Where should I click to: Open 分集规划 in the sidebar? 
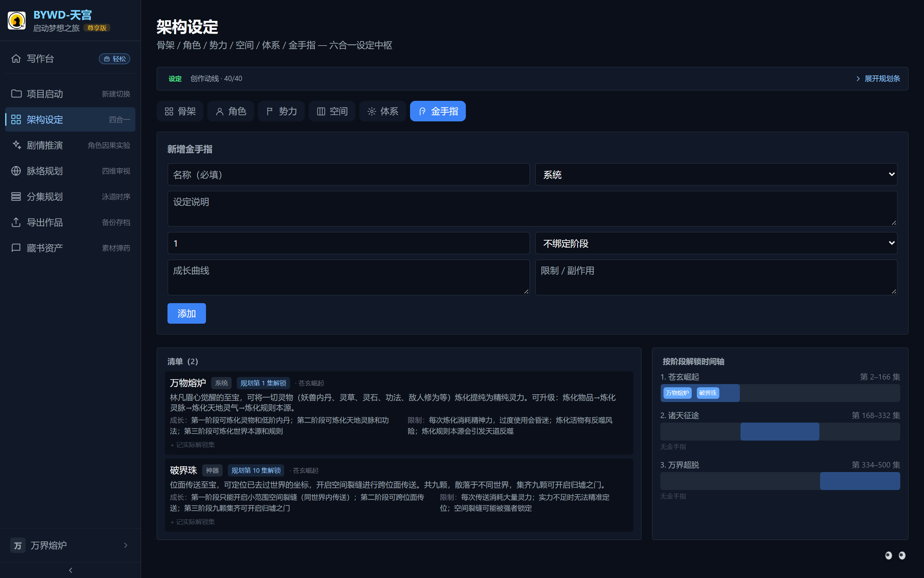(70, 197)
